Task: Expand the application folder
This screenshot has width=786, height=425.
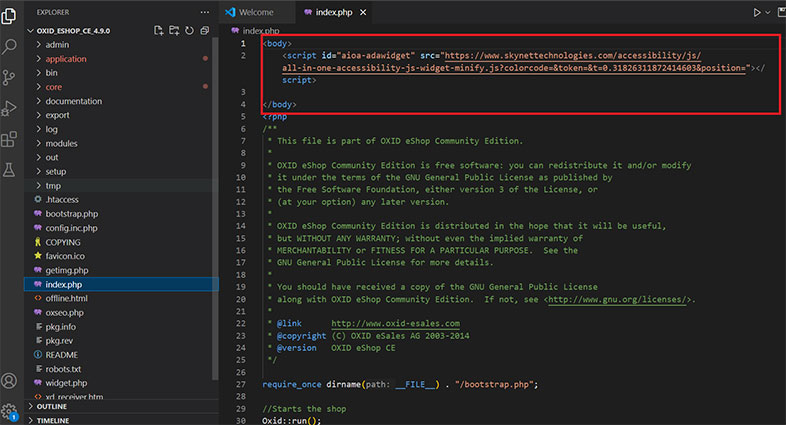Action: pos(66,59)
